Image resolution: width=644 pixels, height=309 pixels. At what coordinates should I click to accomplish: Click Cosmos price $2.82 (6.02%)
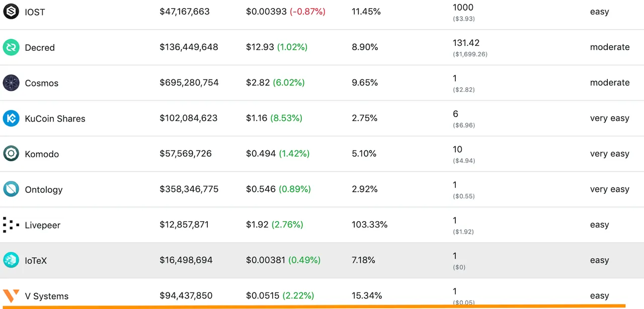(x=275, y=82)
